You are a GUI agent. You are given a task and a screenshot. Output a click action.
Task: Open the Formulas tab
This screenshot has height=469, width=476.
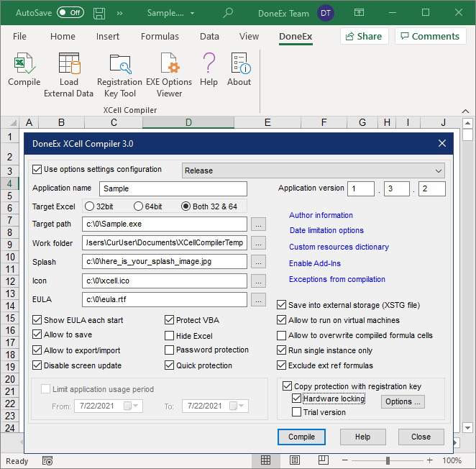160,37
